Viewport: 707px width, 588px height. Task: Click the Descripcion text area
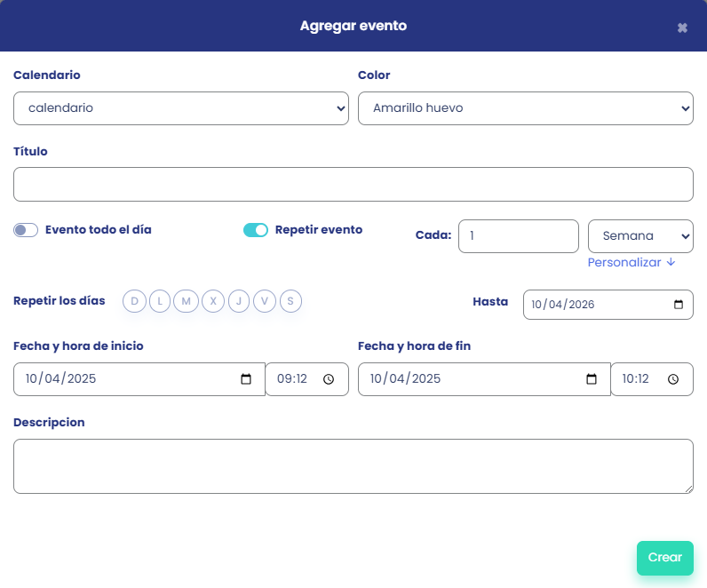click(353, 466)
